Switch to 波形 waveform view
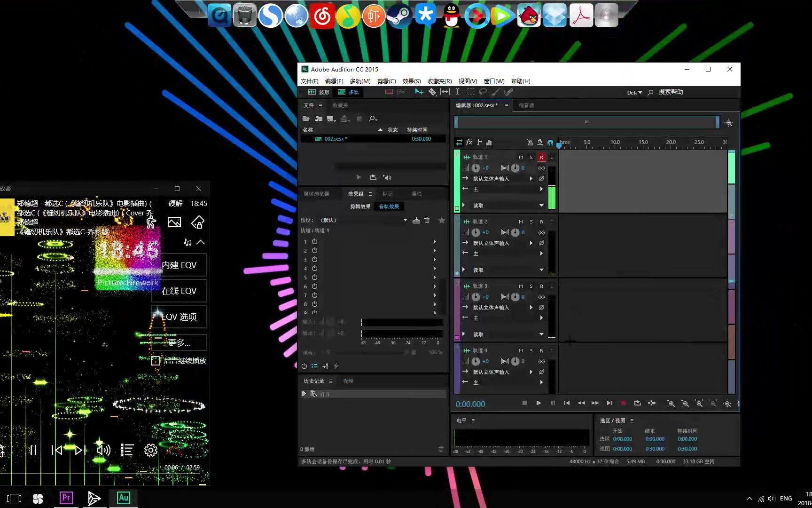The height and width of the screenshot is (508, 812). 319,92
